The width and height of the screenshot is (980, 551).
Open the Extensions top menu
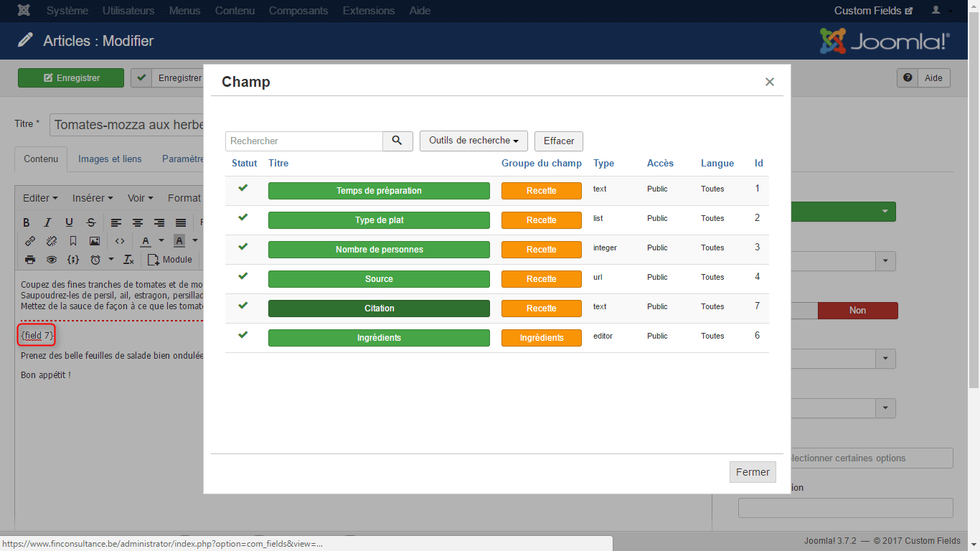(x=369, y=11)
